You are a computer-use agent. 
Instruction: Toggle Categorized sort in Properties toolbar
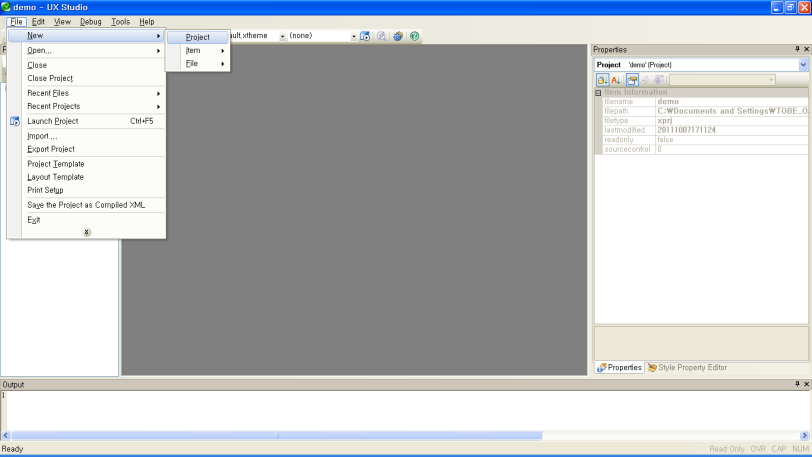602,80
